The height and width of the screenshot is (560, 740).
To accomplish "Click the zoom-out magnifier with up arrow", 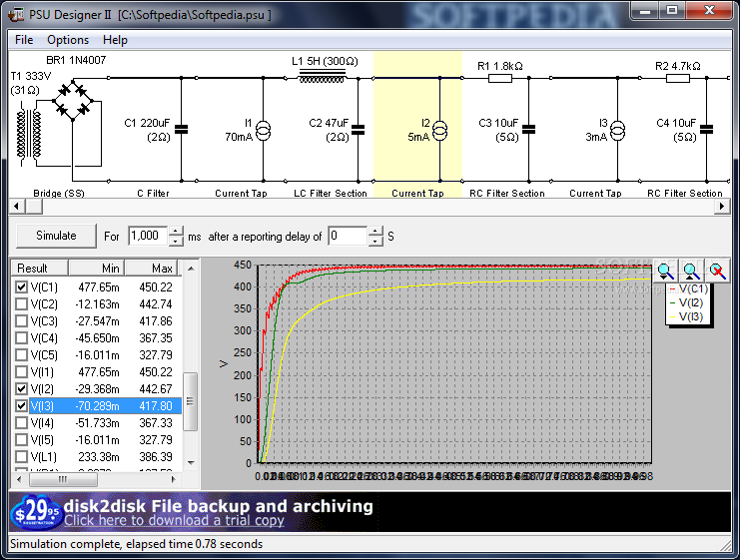I will click(691, 271).
